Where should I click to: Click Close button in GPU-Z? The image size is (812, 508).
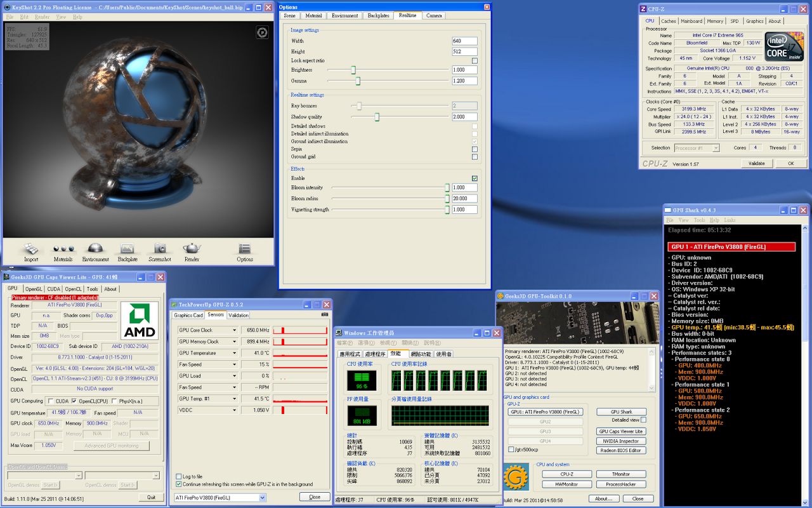pos(315,497)
